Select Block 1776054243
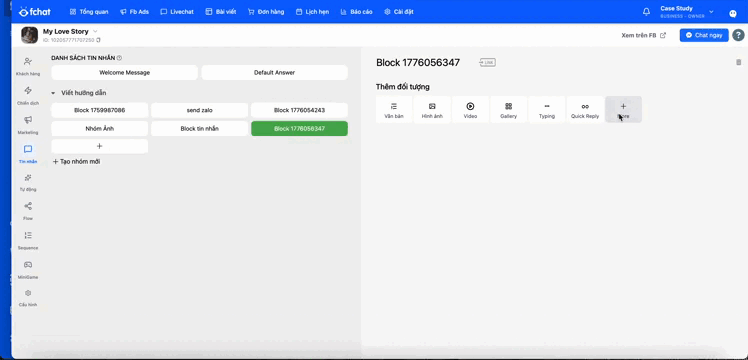748x360 pixels. click(300, 110)
